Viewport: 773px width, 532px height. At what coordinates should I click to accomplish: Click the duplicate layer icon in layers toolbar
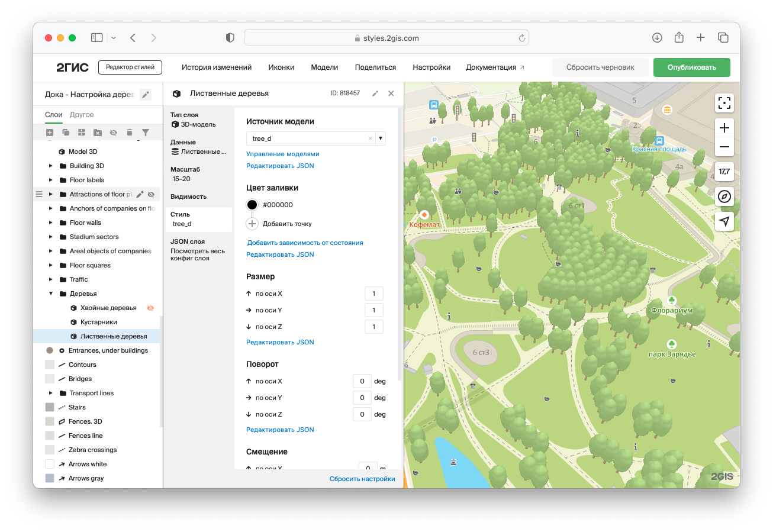tap(66, 133)
